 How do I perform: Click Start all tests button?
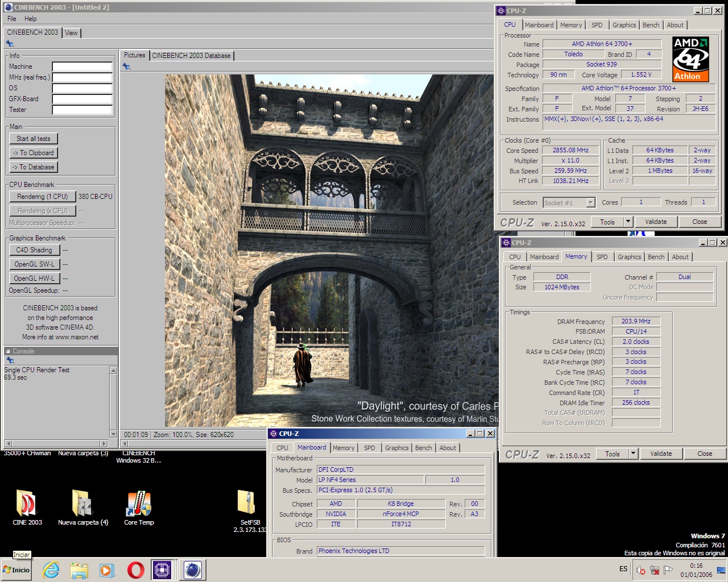coord(34,139)
